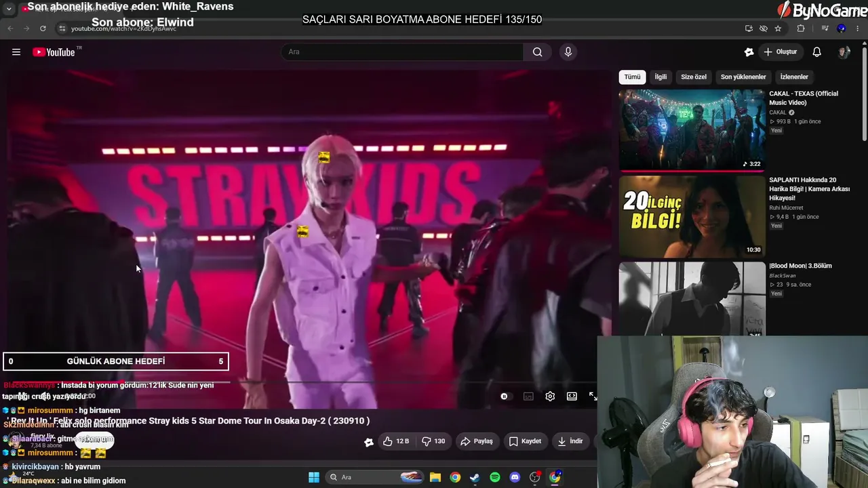Bookmark this tab with the star icon
The width and height of the screenshot is (868, 488).
click(x=778, y=28)
